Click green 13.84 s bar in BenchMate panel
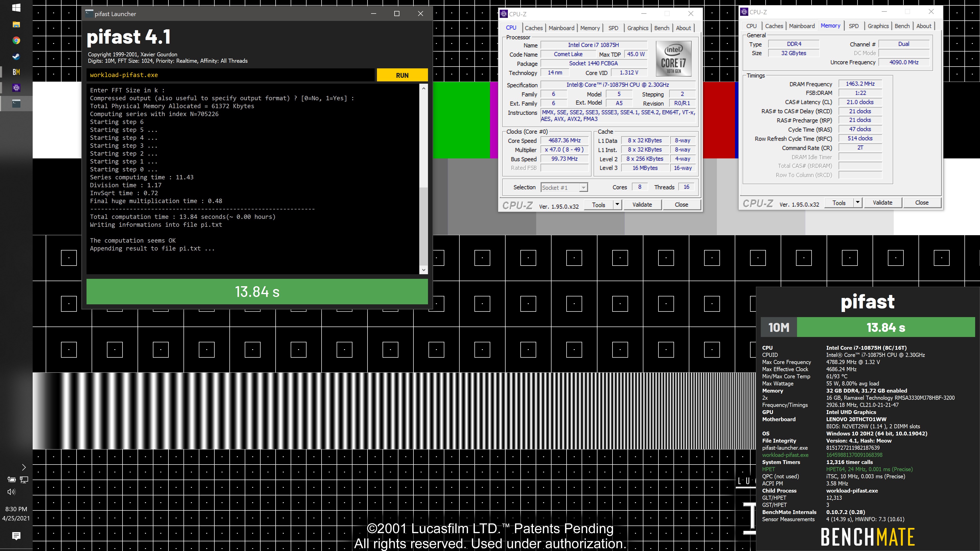Image resolution: width=980 pixels, height=551 pixels. [x=886, y=327]
